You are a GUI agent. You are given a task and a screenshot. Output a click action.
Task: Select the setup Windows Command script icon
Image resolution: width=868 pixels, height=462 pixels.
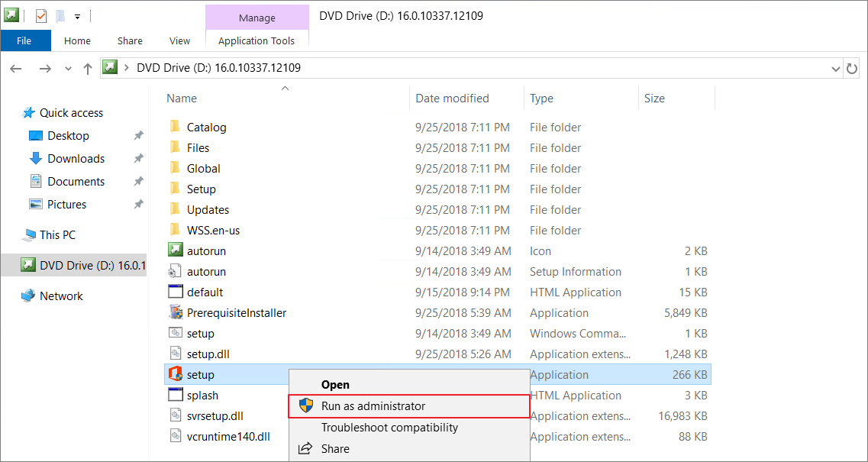click(175, 334)
